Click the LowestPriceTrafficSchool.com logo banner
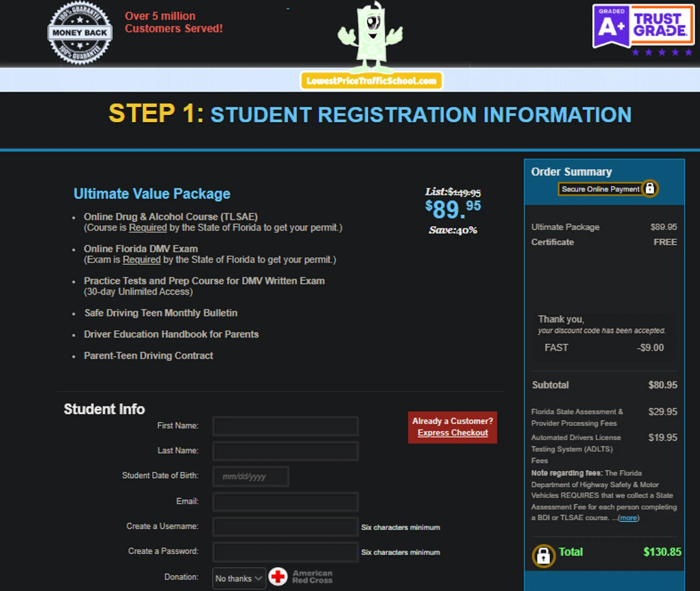This screenshot has height=591, width=700. [x=371, y=81]
